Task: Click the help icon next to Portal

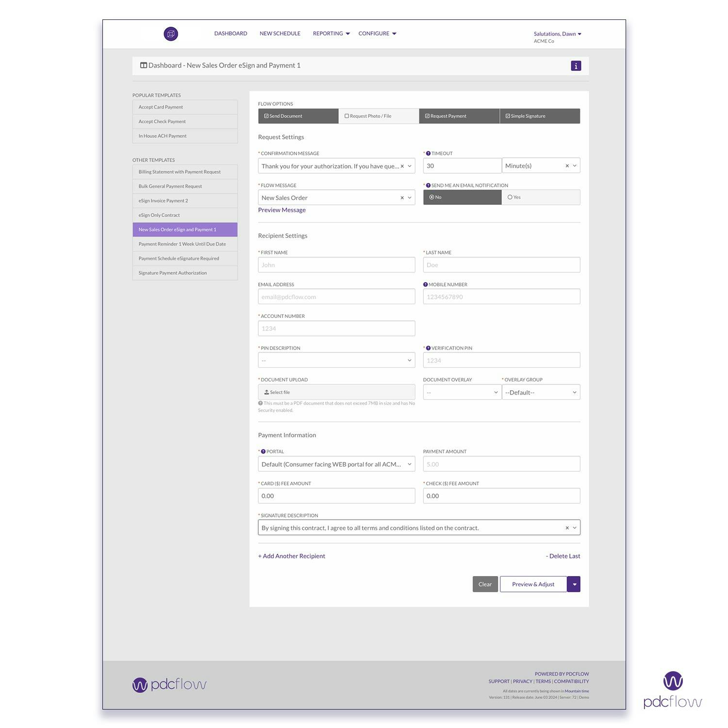Action: 264,451
